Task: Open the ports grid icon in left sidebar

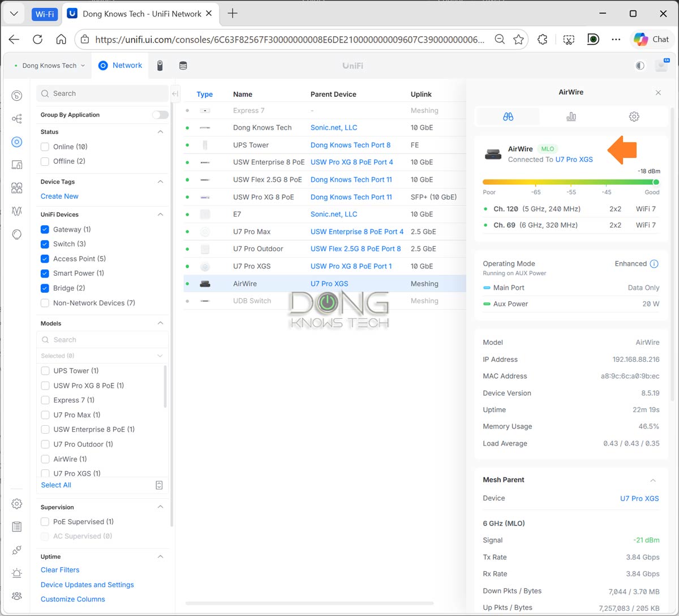Action: tap(17, 188)
